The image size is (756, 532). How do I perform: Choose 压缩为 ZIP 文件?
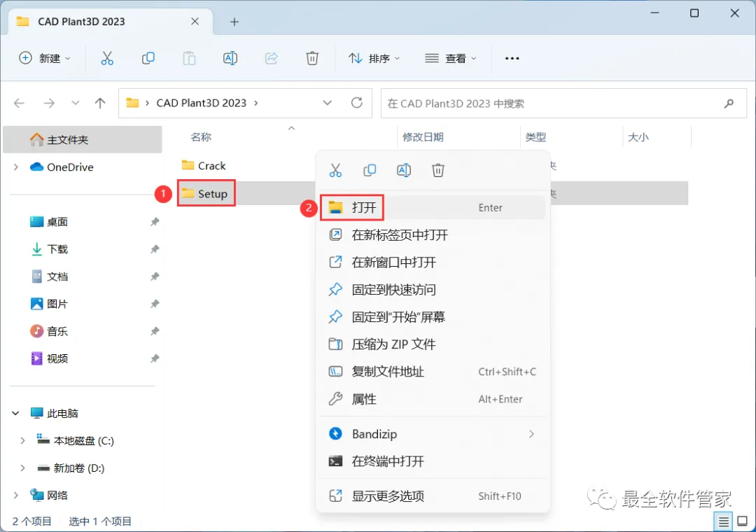tap(433, 344)
